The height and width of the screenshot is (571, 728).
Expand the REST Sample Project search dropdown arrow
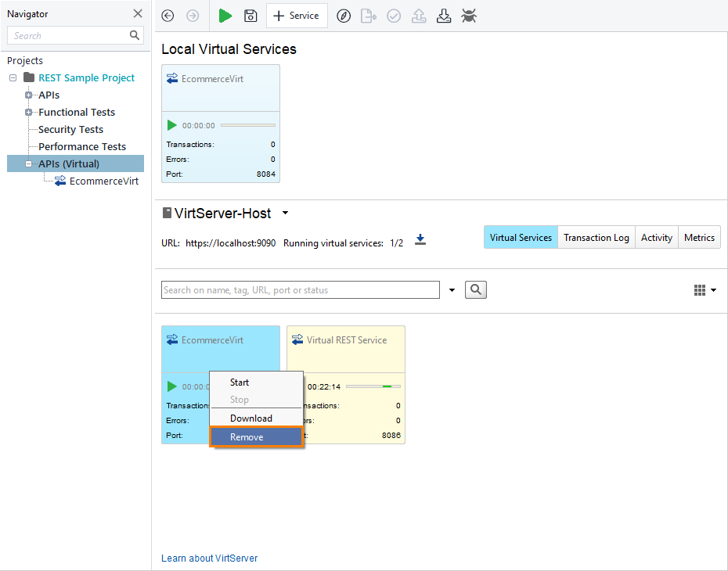(452, 289)
